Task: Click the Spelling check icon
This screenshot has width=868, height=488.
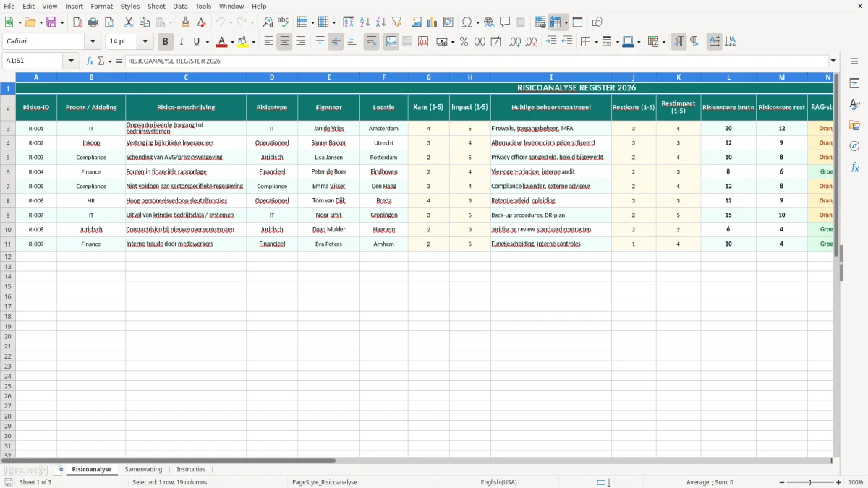Action: 284,22
